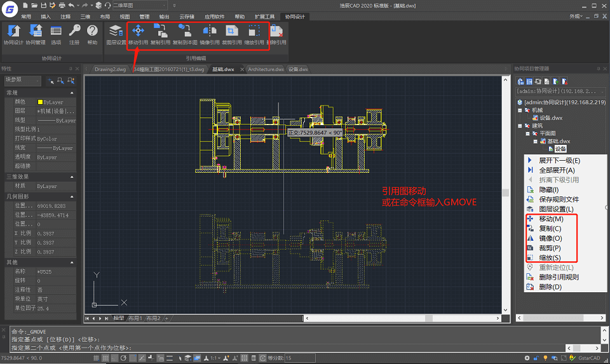Image resolution: width=610 pixels, height=364 pixels.
Task: Open the 二维草图 workspace dropdown
Action: click(x=139, y=6)
